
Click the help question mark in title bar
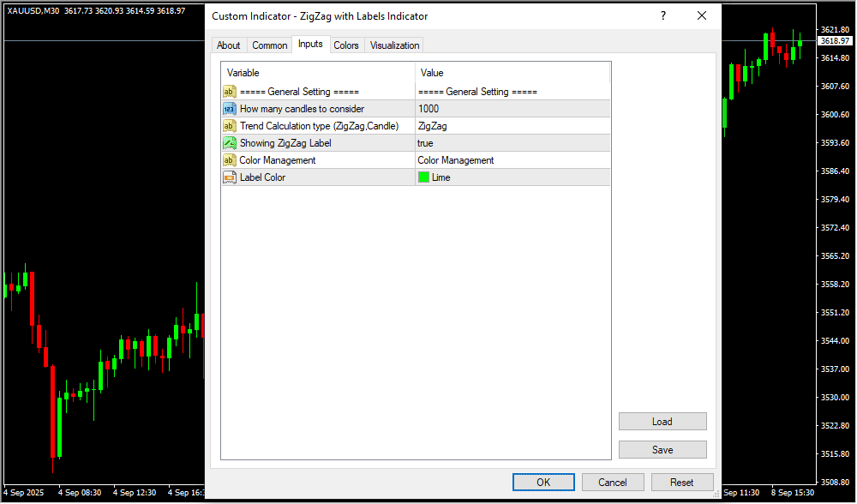tap(662, 16)
